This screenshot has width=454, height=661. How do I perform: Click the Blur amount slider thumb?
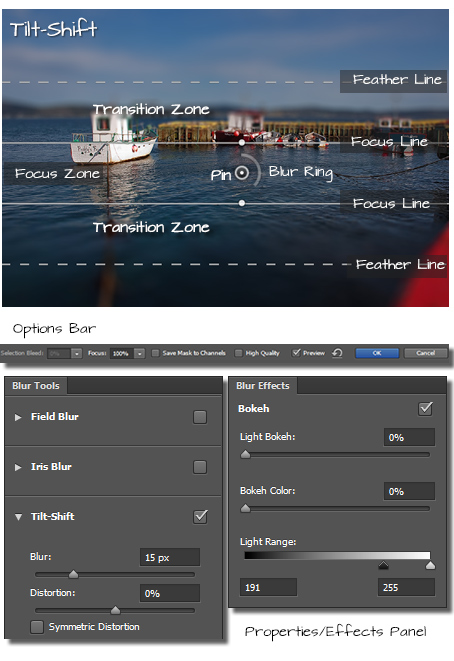pos(73,574)
